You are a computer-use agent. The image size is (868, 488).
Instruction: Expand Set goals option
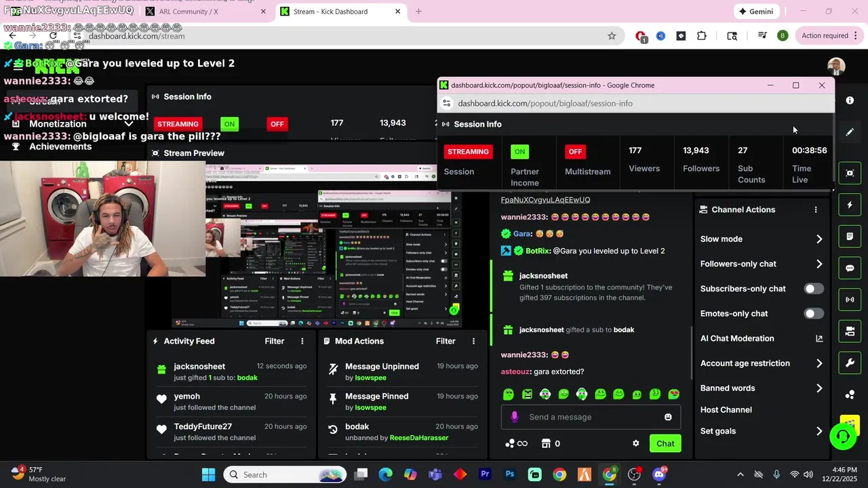click(x=819, y=431)
